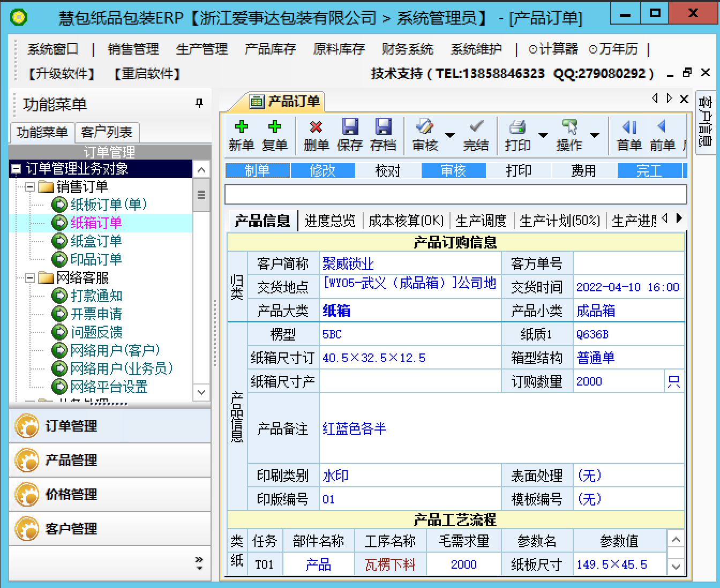Open 原料库存 menu

(x=339, y=49)
